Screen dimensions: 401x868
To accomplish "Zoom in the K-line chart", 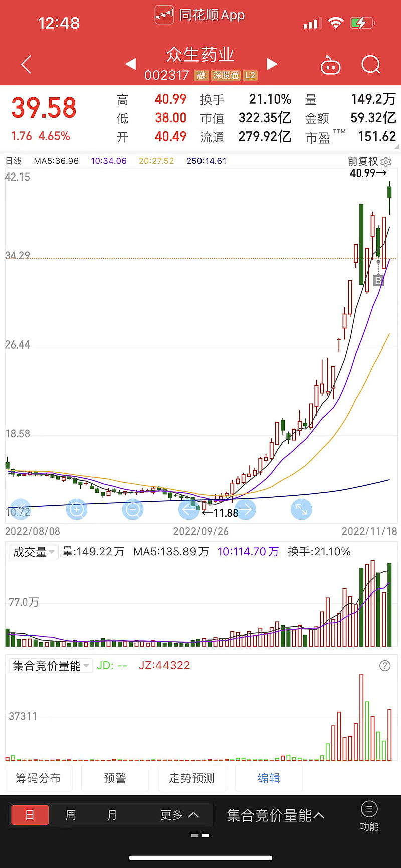I will [77, 509].
